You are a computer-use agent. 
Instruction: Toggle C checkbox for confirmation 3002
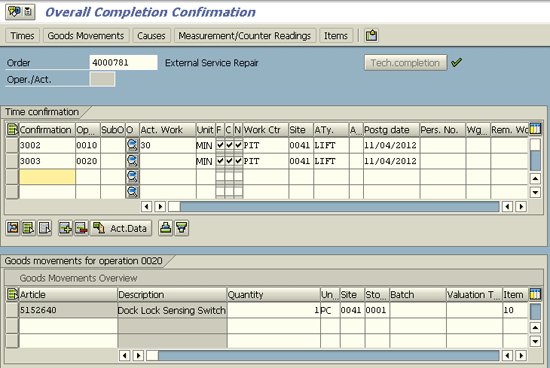coord(229,145)
